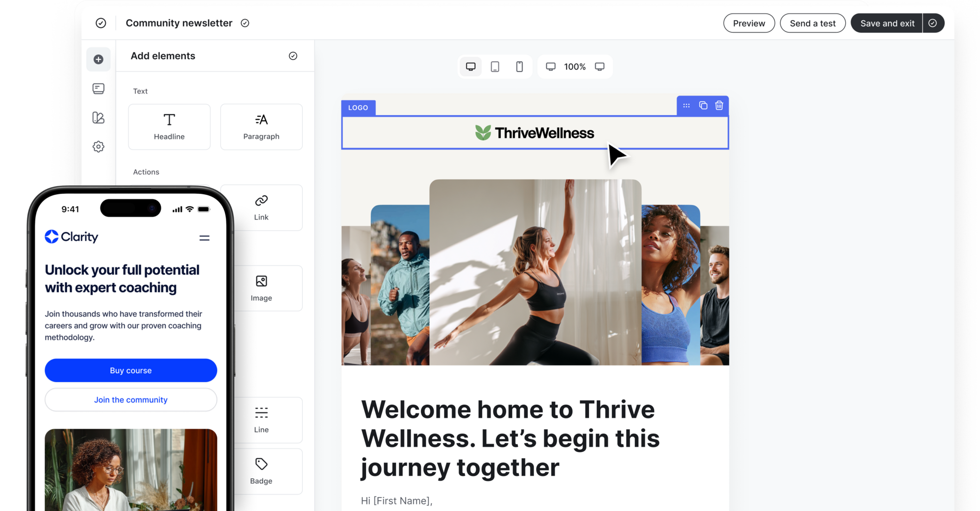Switch to desktop preview mode
The width and height of the screenshot is (980, 511).
(x=470, y=67)
